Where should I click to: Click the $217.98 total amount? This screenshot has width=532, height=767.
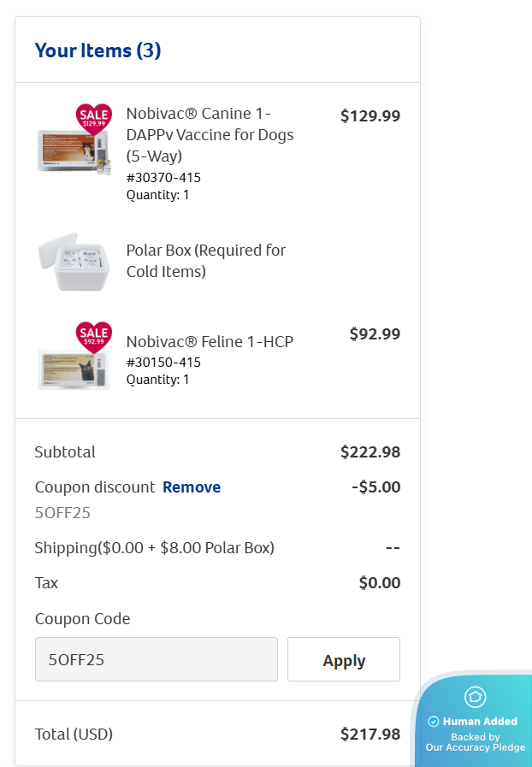369,734
